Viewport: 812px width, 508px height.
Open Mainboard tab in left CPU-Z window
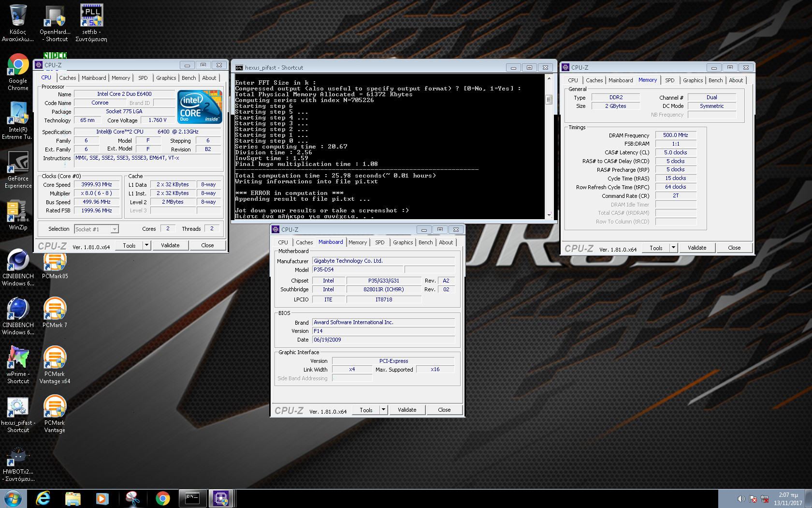point(94,78)
